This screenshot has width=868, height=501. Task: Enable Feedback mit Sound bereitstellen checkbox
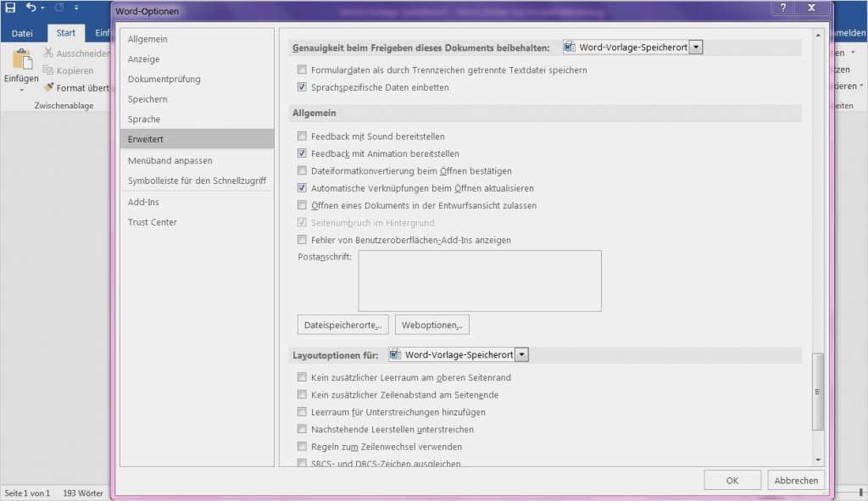pos(302,136)
